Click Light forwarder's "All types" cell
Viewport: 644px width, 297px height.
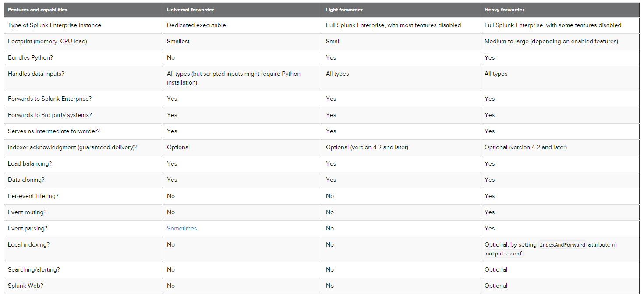point(337,74)
